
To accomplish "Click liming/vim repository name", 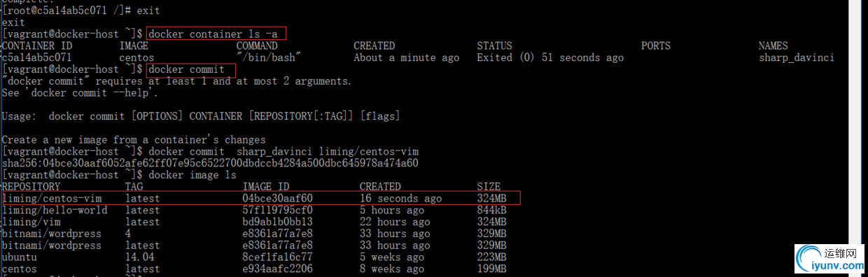I will (31, 222).
